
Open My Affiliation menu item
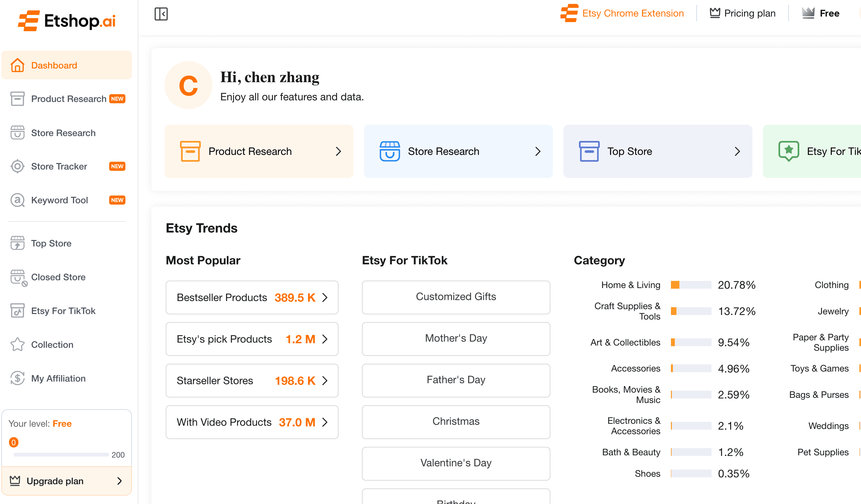click(x=67, y=378)
